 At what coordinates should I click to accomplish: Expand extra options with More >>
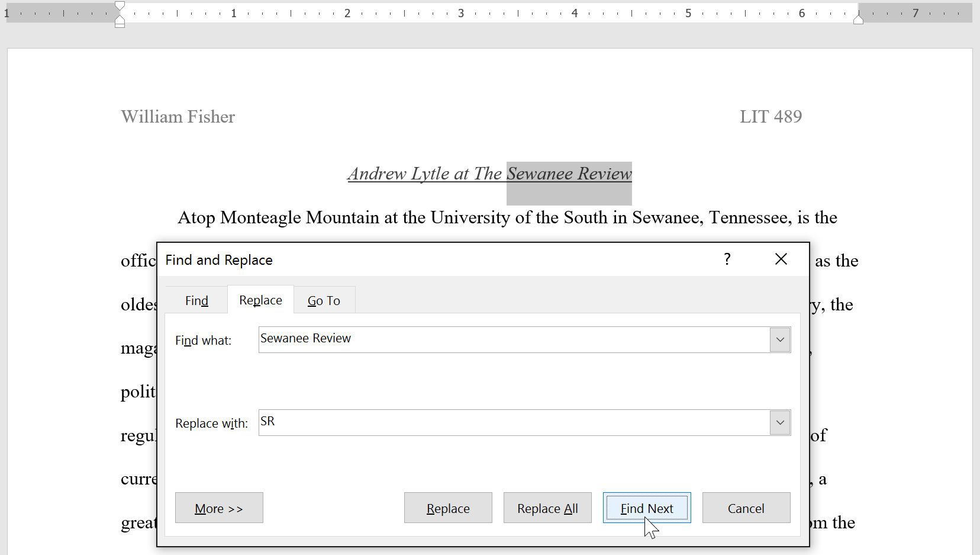click(218, 508)
